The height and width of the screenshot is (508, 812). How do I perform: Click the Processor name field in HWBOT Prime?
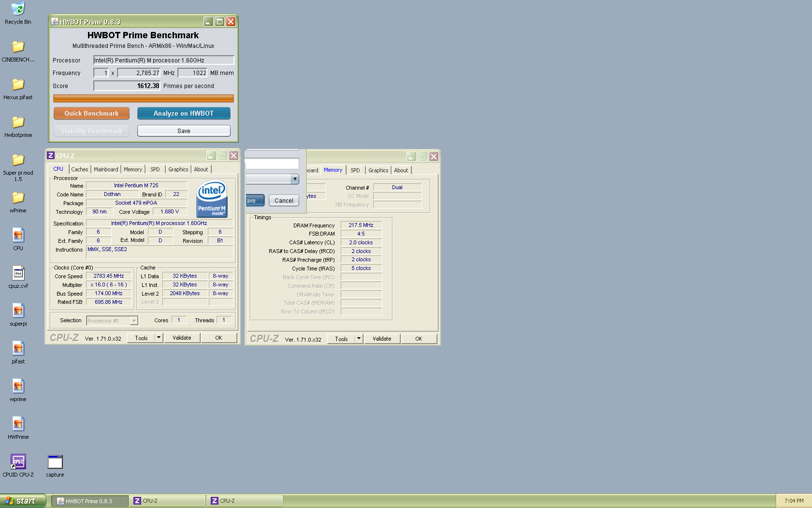tap(164, 60)
